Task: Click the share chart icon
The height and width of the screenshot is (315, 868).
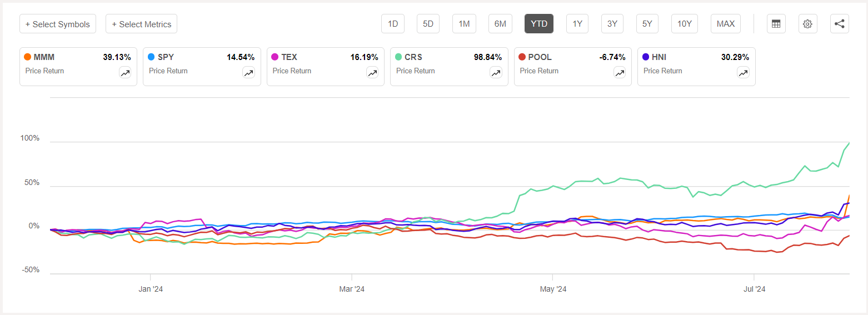Action: (x=839, y=24)
